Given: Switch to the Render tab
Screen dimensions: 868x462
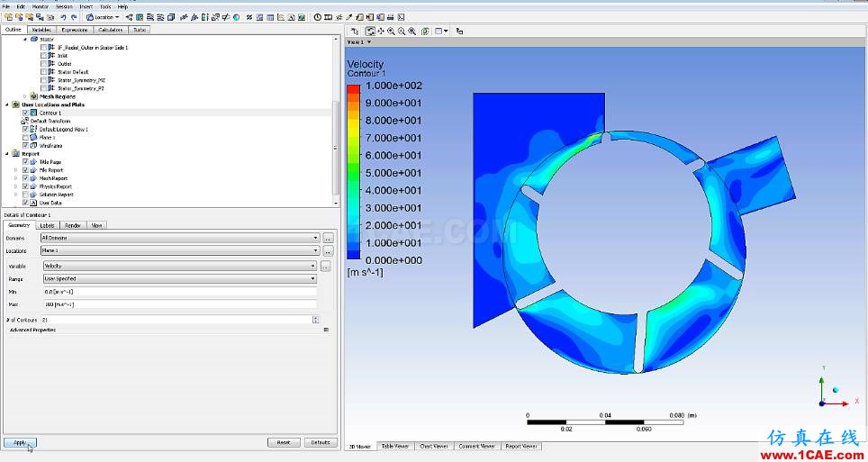Looking at the screenshot, I should pyautogui.click(x=73, y=225).
